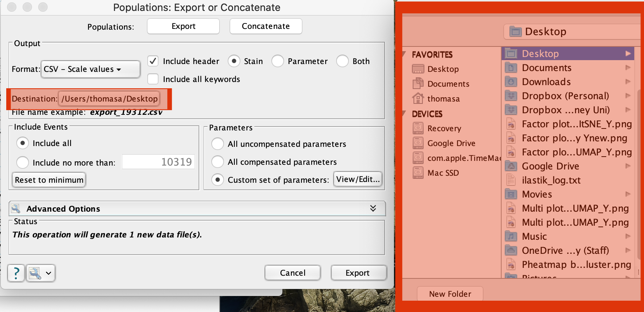
Task: Choose All compensated parameters option
Action: [x=218, y=162]
